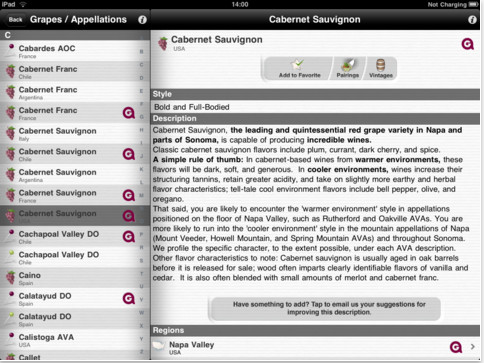Tap the battery indicator in status bar
This screenshot has height=363, width=484.
click(474, 4)
